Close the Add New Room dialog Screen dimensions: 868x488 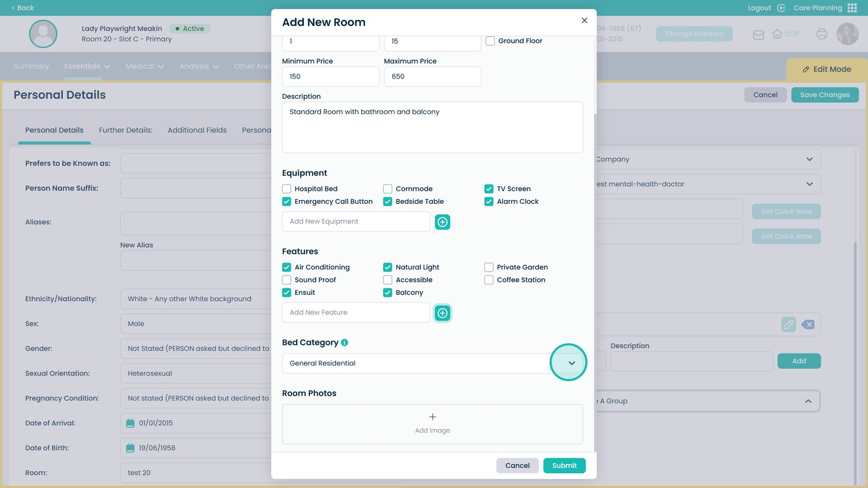pyautogui.click(x=584, y=21)
